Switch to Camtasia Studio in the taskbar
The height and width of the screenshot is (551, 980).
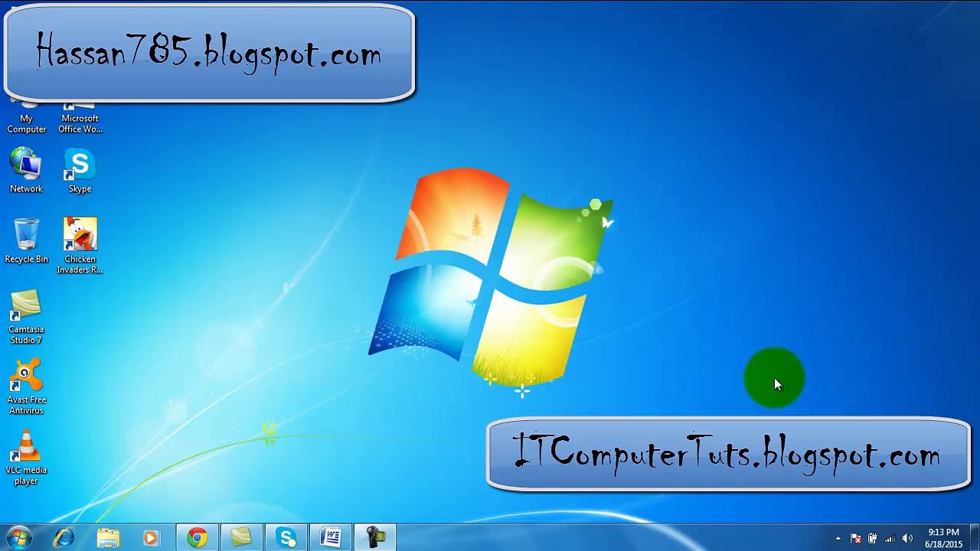(x=241, y=538)
